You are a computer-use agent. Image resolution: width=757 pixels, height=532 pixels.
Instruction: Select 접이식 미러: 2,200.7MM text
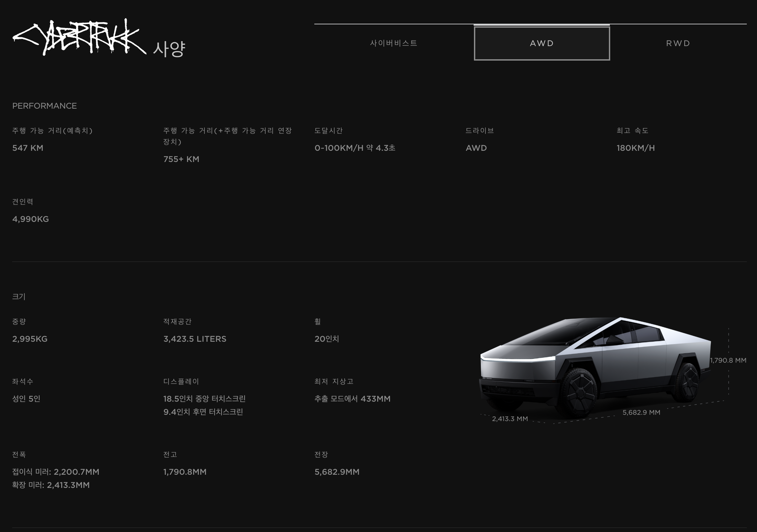tap(56, 472)
